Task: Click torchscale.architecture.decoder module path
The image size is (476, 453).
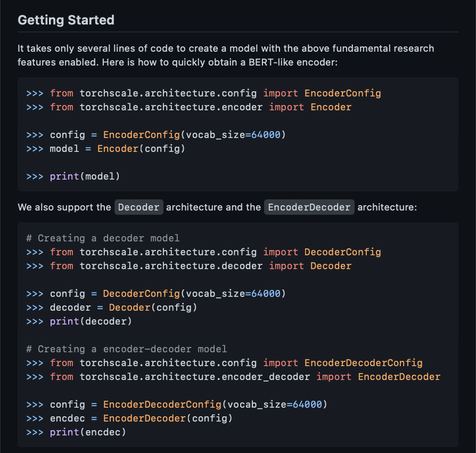Action: point(171,266)
